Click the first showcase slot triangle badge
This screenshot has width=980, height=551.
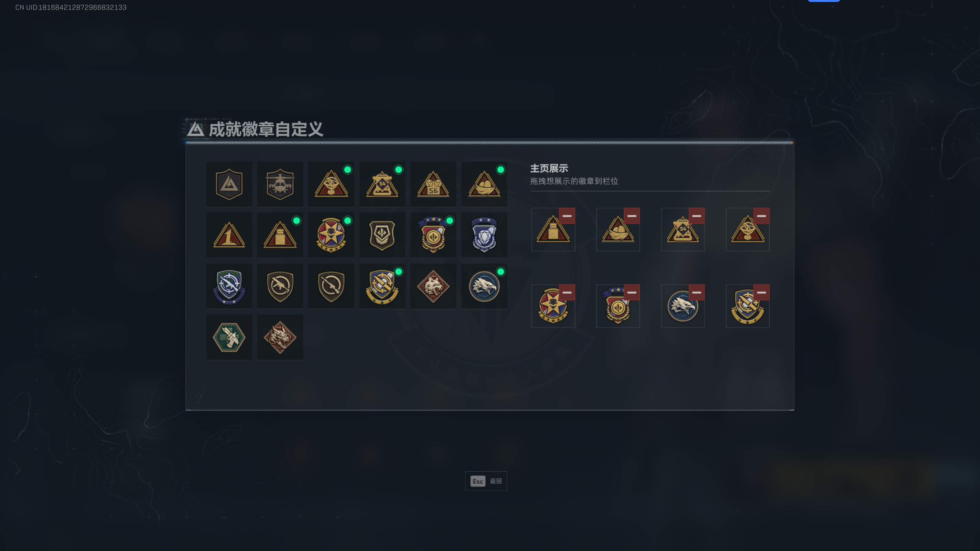(x=553, y=230)
